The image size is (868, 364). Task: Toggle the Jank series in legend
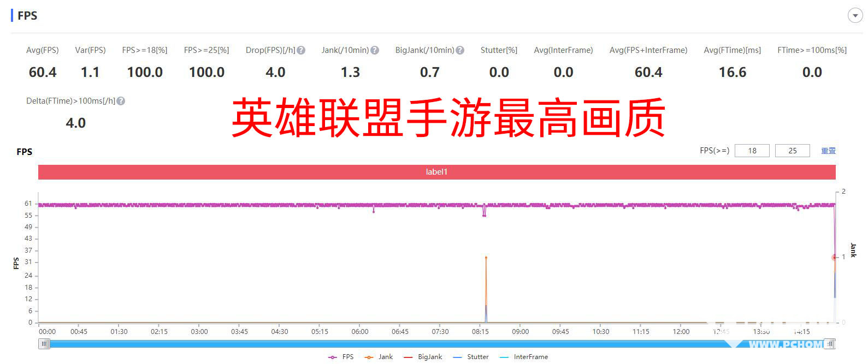[379, 357]
